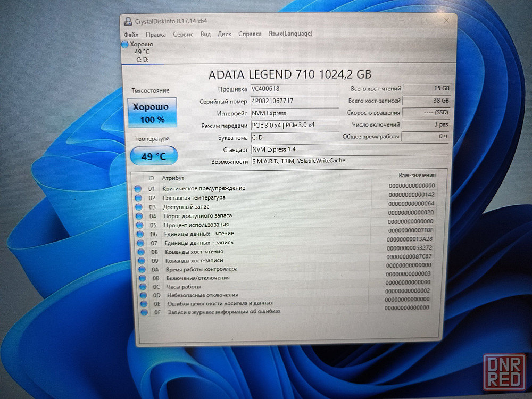Select the Составная температура attribute text

[x=194, y=197]
